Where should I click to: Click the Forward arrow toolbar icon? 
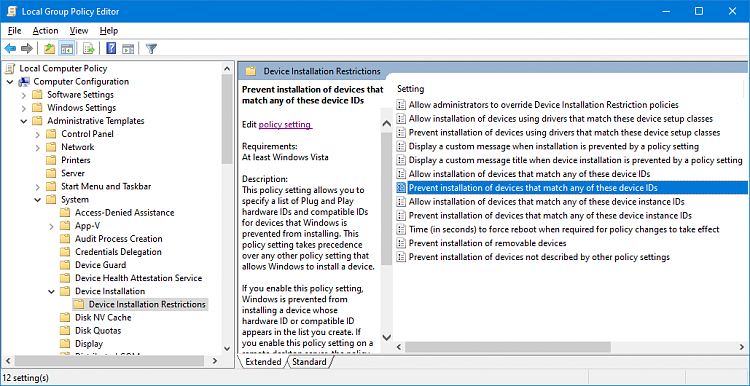(x=27, y=48)
